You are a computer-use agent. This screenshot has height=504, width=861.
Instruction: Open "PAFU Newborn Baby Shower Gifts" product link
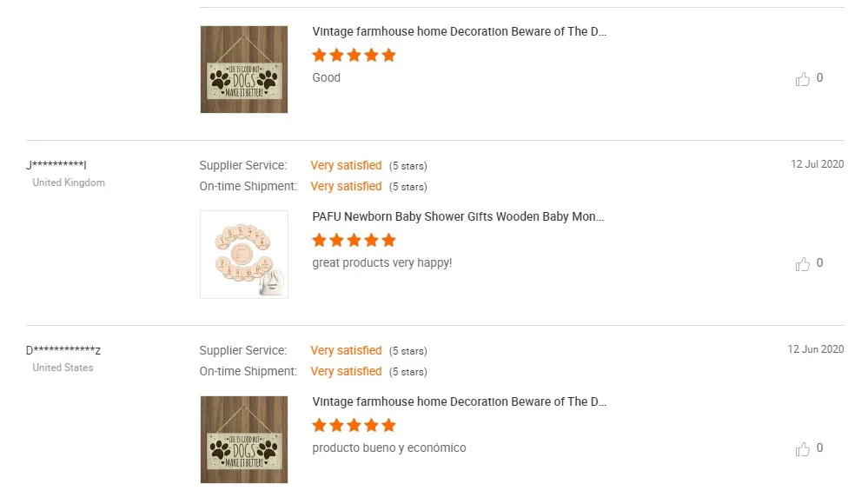458,216
